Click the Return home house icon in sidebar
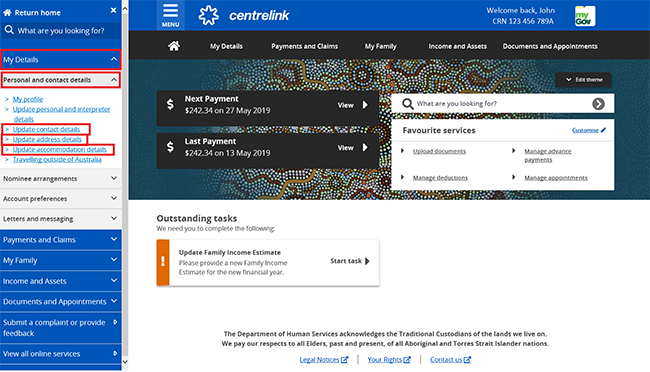Viewport: 650px width, 372px height. click(x=7, y=12)
